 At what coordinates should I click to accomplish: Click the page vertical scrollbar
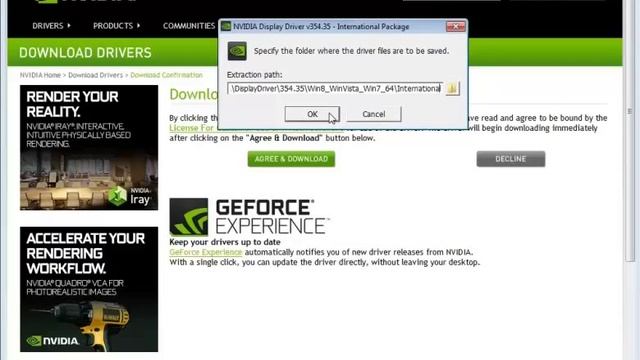(630, 131)
